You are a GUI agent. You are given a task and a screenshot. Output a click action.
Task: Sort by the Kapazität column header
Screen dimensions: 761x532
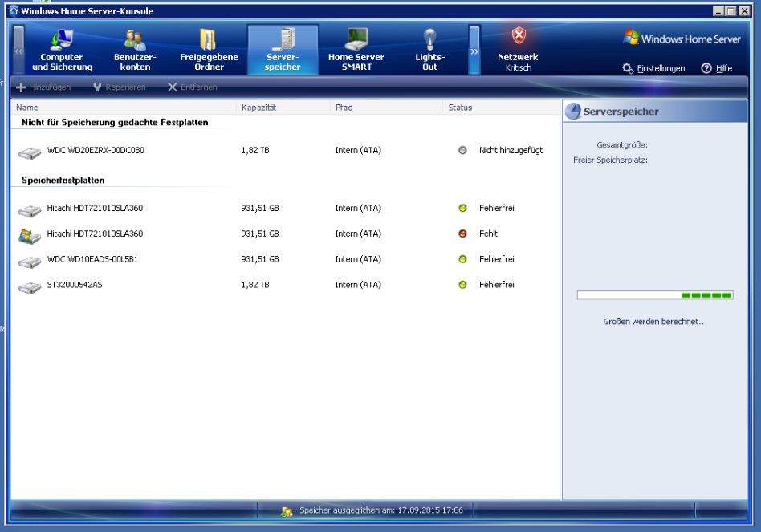(283, 108)
